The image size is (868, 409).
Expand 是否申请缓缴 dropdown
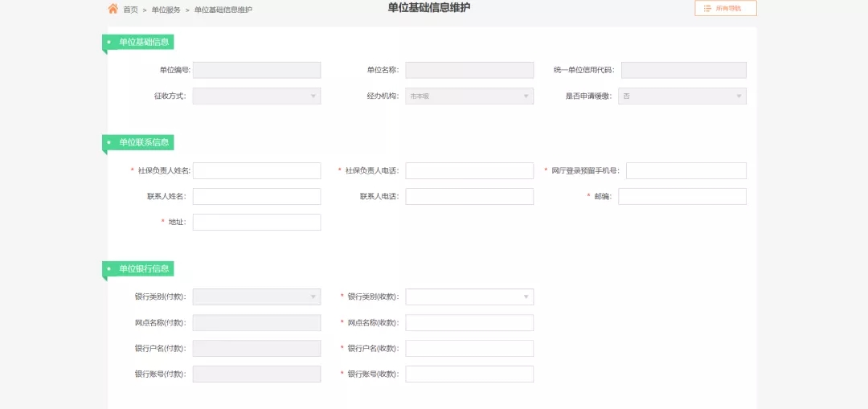[x=682, y=96]
